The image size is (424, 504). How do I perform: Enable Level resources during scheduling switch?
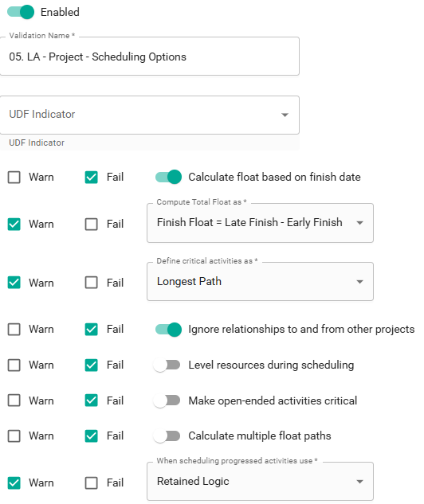167,365
